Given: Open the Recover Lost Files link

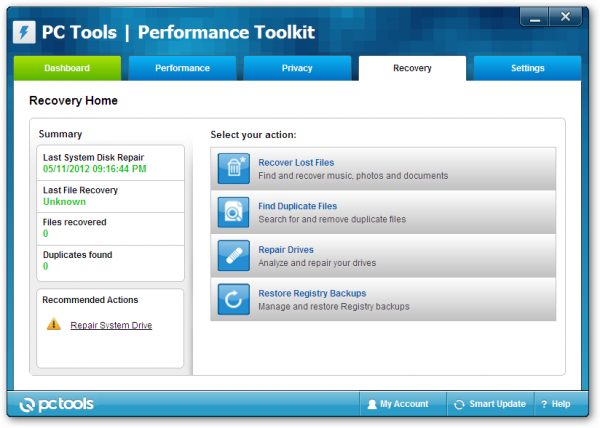Looking at the screenshot, I should coord(296,163).
